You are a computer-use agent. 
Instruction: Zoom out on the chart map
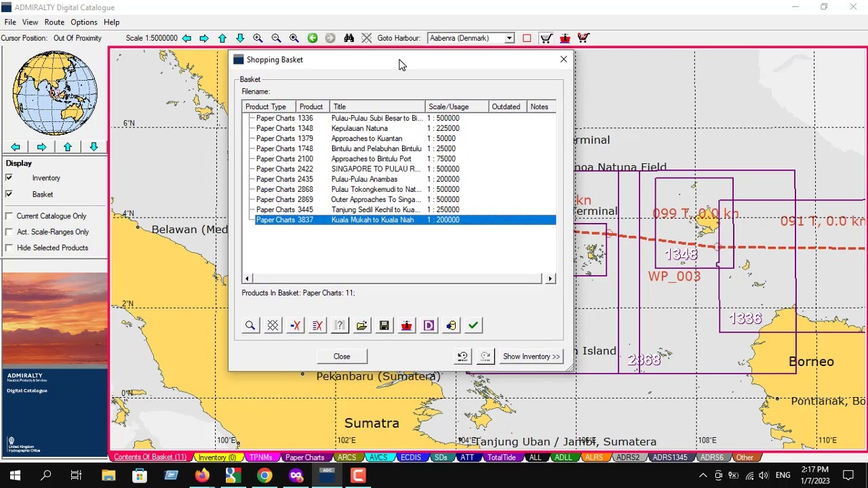[x=276, y=39]
